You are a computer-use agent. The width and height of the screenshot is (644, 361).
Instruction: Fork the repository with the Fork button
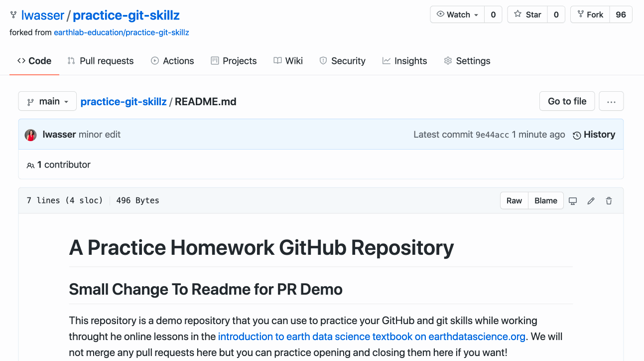pyautogui.click(x=590, y=14)
